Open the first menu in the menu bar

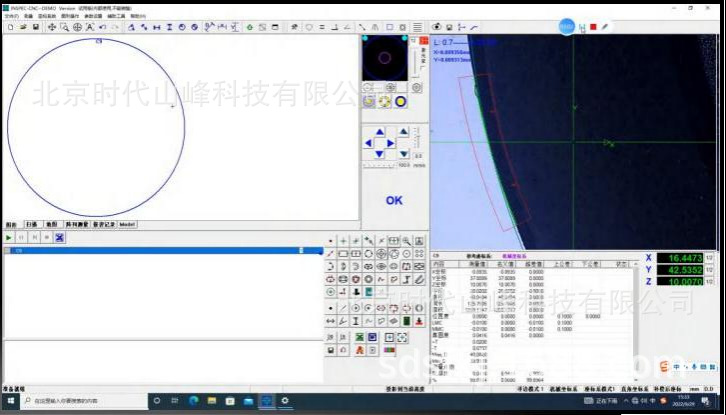point(11,17)
